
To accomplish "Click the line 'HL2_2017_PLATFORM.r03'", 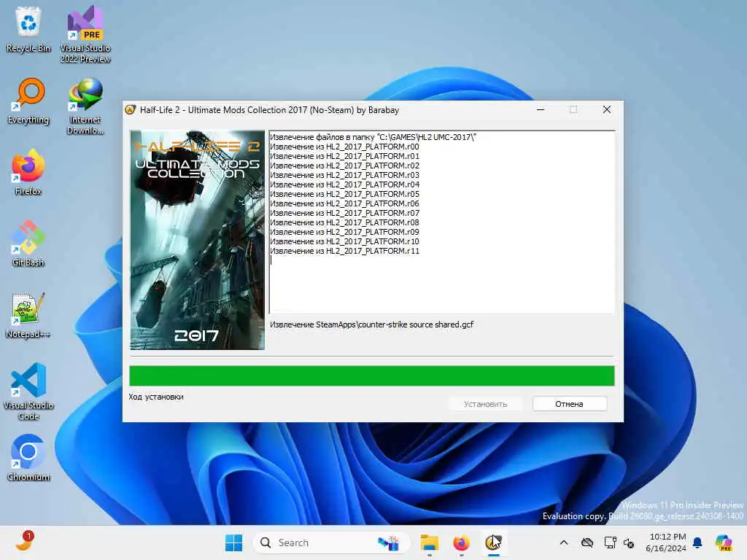I will [344, 175].
